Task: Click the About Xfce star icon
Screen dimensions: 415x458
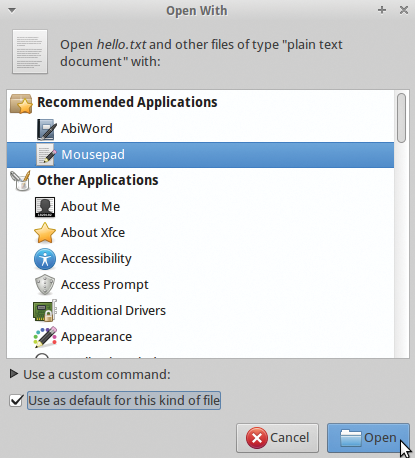Action: (x=45, y=233)
